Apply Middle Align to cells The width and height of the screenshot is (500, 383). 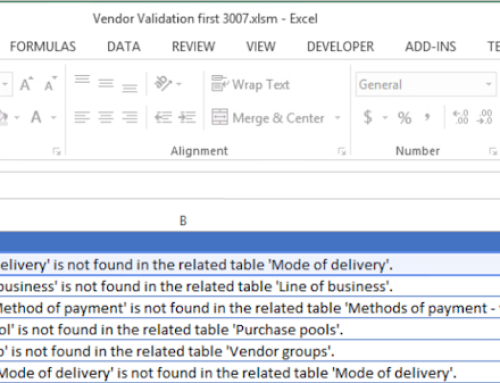(x=106, y=83)
